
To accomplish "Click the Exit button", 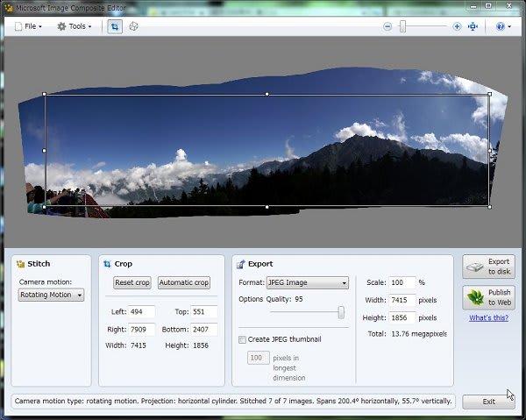I will pyautogui.click(x=488, y=402).
